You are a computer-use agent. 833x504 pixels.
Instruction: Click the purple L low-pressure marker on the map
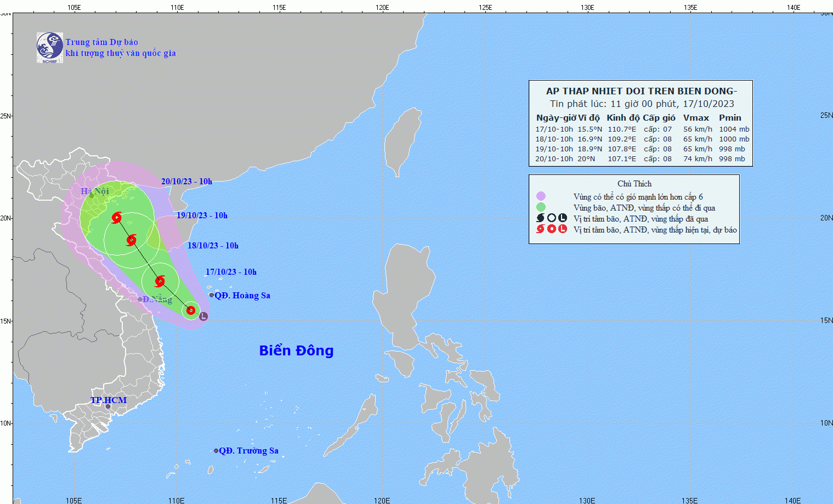pos(203,316)
